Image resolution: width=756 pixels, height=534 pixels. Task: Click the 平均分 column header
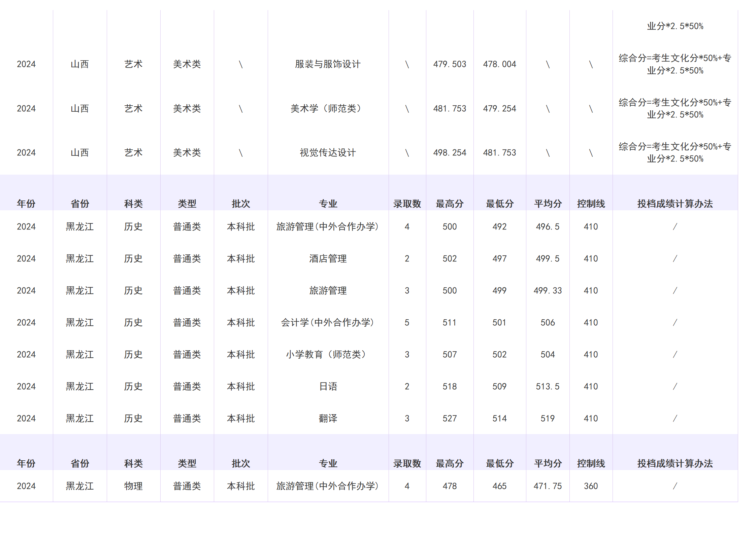pos(547,203)
